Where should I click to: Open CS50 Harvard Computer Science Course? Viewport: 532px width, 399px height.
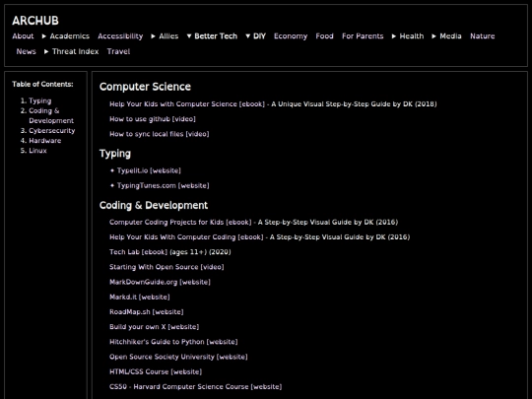point(196,386)
